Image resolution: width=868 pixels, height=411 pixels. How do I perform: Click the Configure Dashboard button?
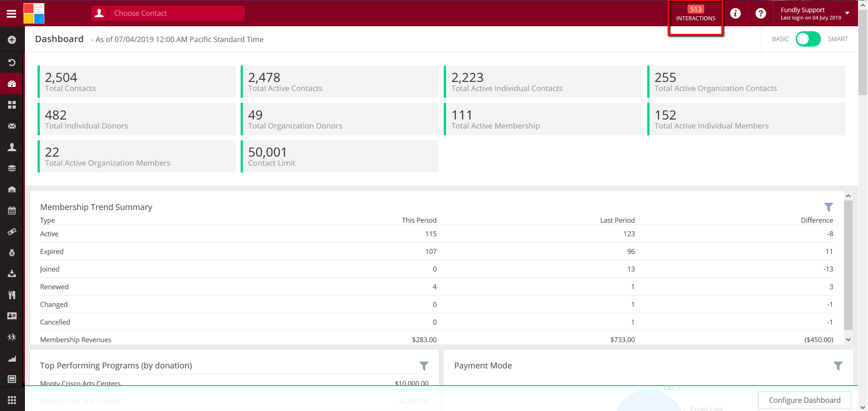point(805,400)
